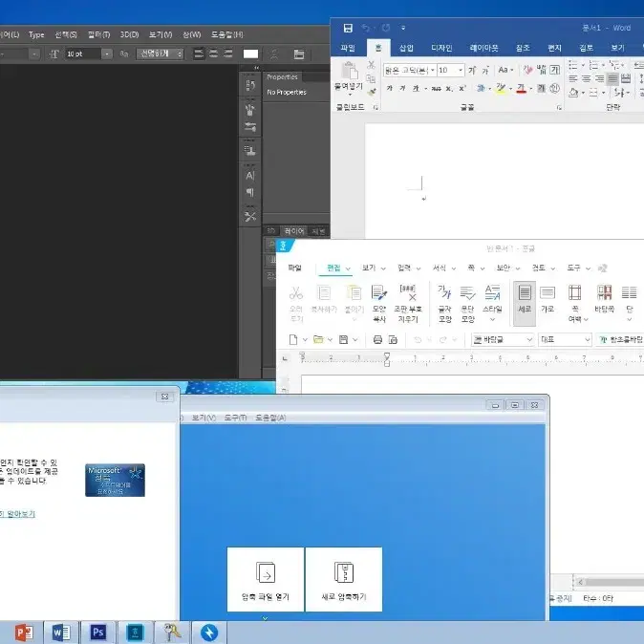This screenshot has width=644, height=644.
Task: Open the Type menu in Photoshop
Action: 36,35
